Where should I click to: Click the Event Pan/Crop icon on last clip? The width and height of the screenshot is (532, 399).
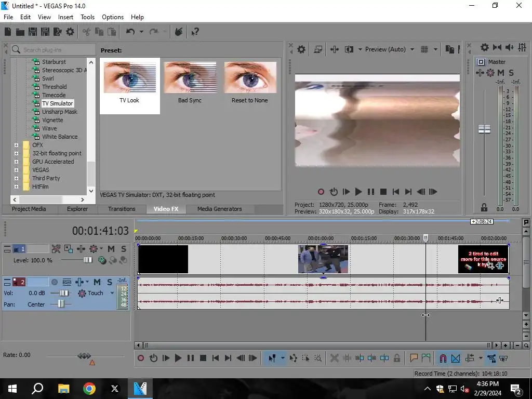(490, 265)
